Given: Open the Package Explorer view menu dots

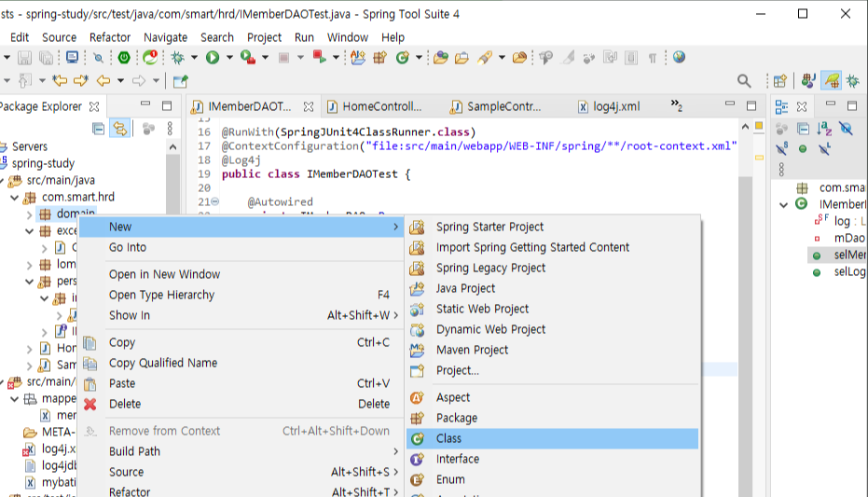Looking at the screenshot, I should [170, 129].
